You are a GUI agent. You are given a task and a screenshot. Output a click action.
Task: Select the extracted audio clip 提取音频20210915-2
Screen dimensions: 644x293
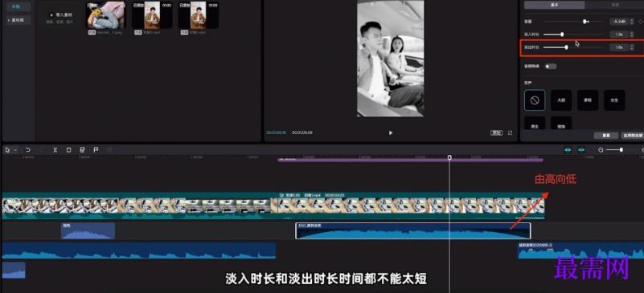[x=580, y=250]
